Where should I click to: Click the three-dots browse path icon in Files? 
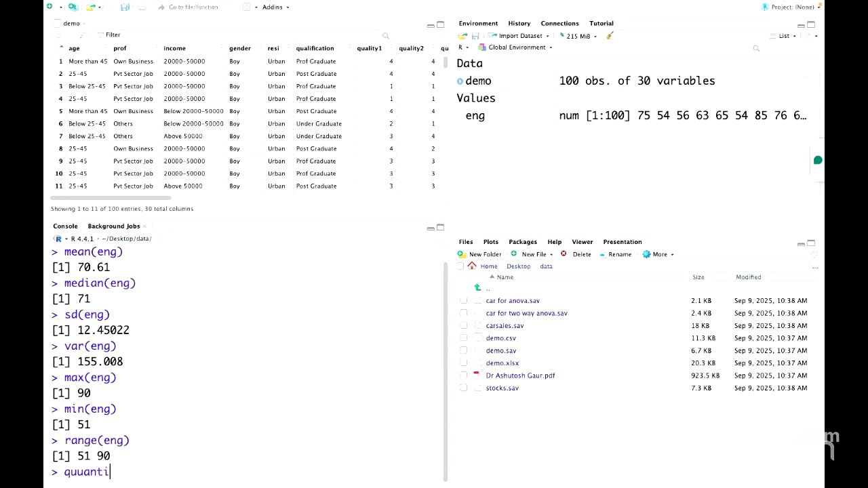coord(814,267)
